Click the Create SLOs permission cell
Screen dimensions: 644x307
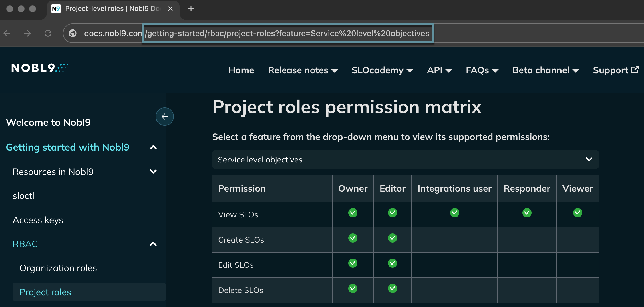point(272,240)
